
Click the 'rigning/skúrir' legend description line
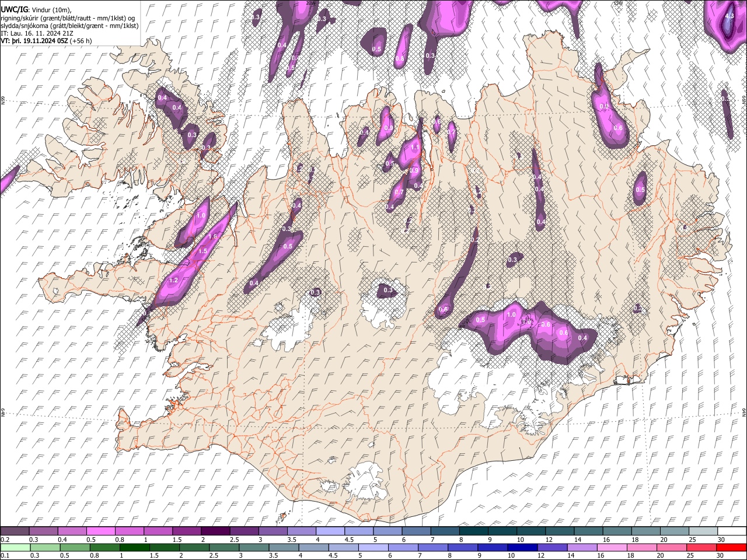tap(68, 18)
